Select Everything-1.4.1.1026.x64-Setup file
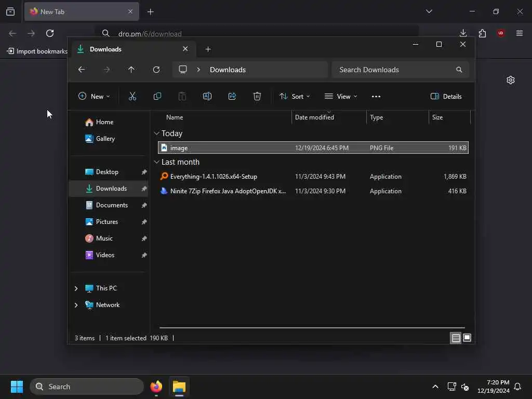 click(313, 177)
